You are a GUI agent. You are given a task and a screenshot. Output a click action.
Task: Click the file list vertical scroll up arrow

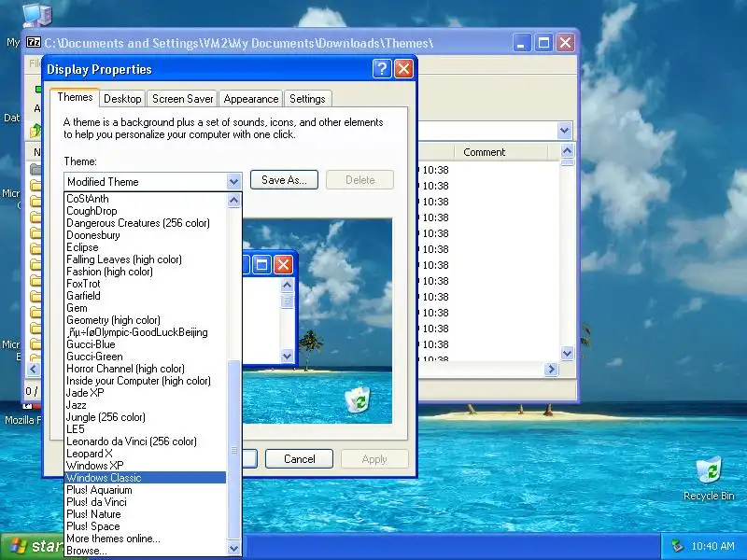pyautogui.click(x=567, y=151)
